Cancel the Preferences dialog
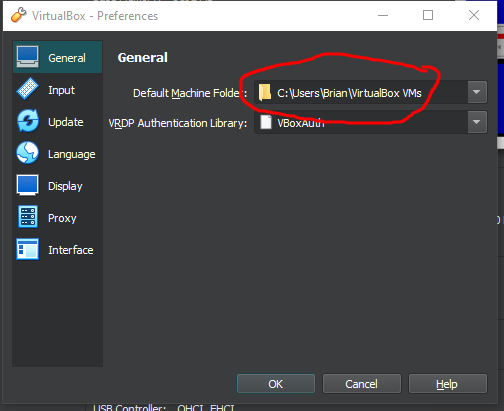This screenshot has width=504, height=411. pyautogui.click(x=362, y=384)
